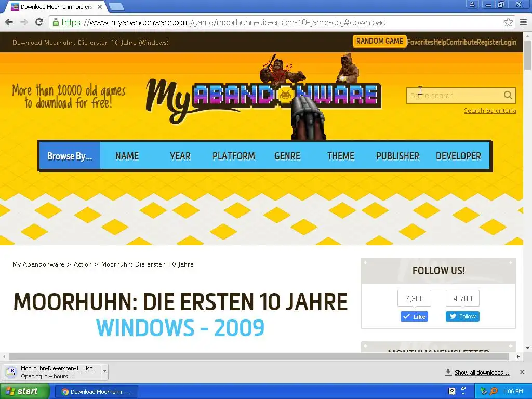
Task: Click the help question mark tray icon
Action: coord(451,392)
